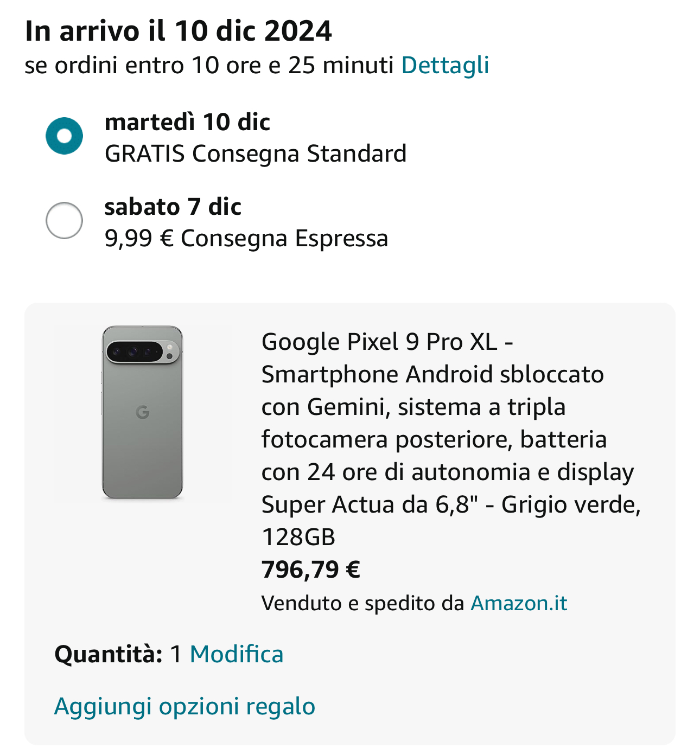Open the Dettagli delivery link
Image resolution: width=700 pixels, height=748 pixels.
pos(445,65)
